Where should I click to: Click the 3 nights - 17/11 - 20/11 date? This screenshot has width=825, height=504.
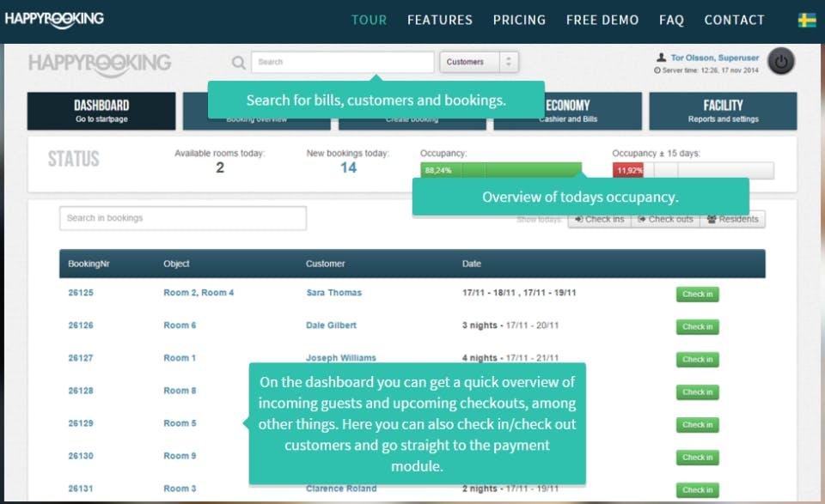coord(510,325)
